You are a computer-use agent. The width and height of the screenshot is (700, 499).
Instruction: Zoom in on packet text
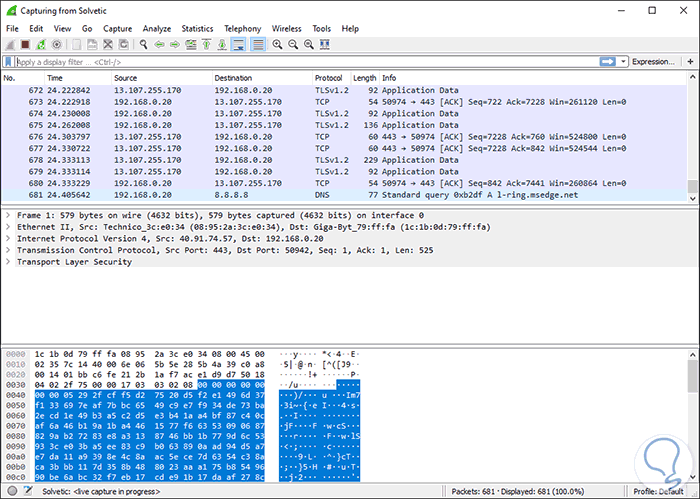[x=278, y=45]
